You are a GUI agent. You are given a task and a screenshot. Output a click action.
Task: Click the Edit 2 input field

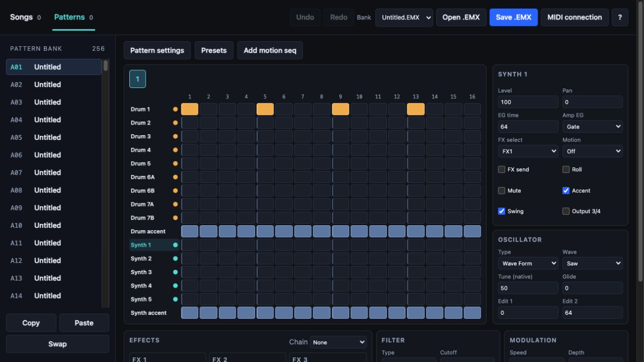pos(593,313)
